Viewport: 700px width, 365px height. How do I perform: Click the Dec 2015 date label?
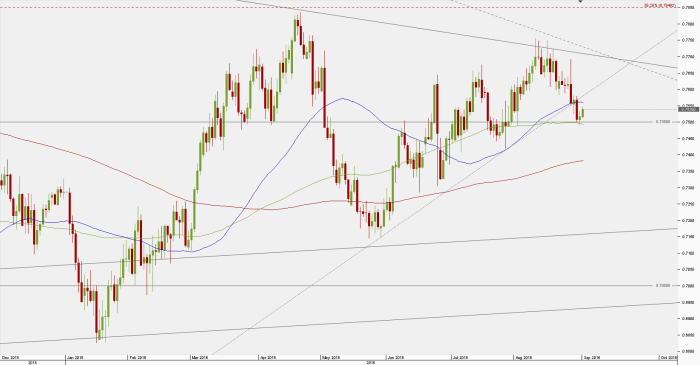[10, 357]
